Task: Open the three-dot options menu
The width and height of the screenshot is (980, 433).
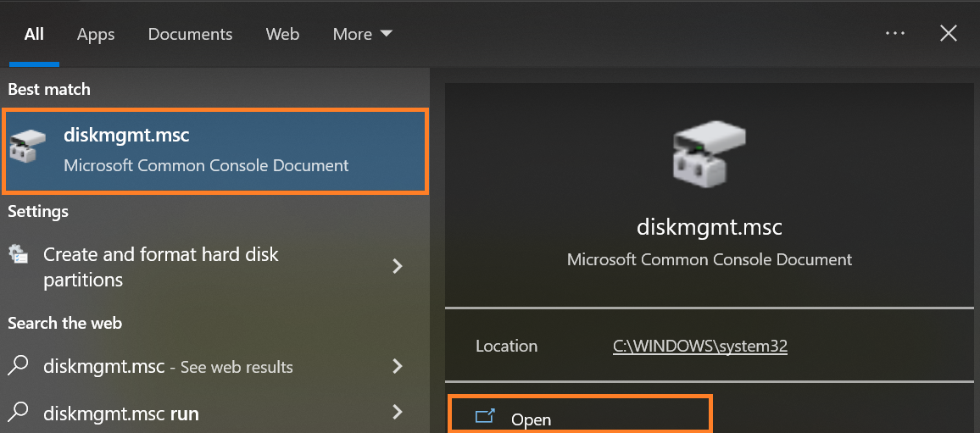Action: pyautogui.click(x=895, y=34)
